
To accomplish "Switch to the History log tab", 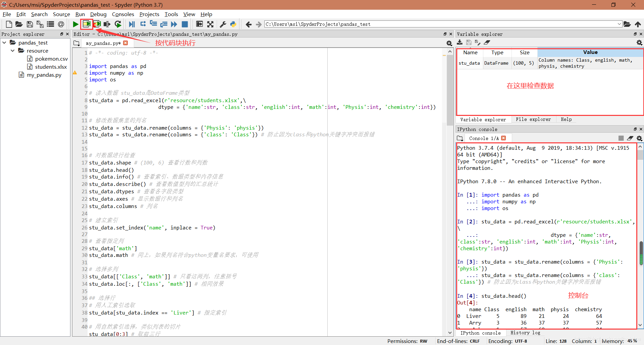I will click(x=525, y=333).
